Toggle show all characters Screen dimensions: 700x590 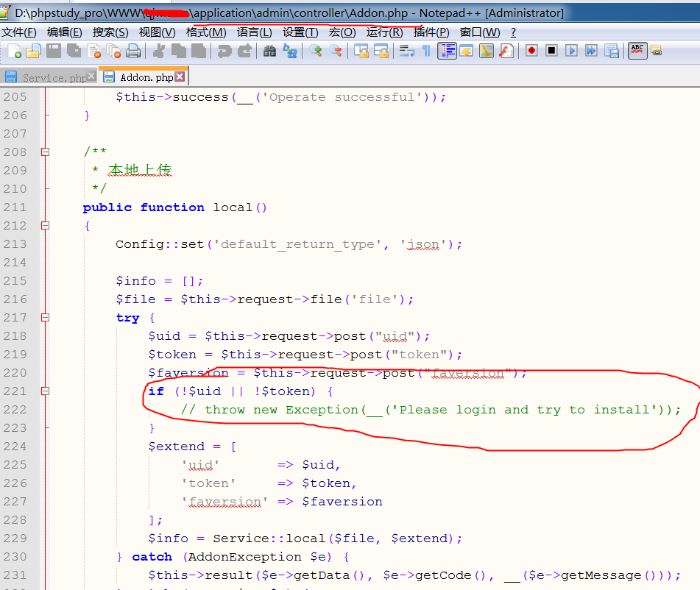coord(427,50)
